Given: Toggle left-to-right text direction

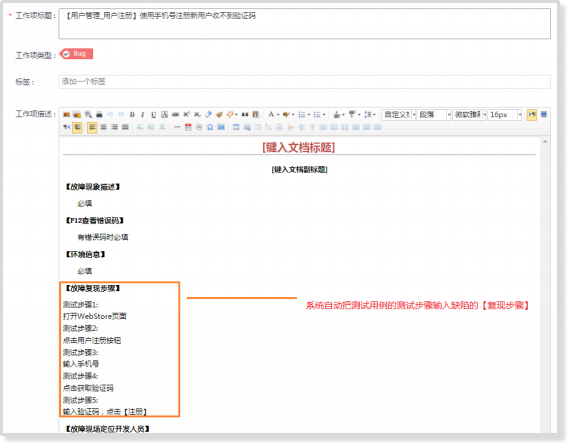Looking at the screenshot, I should coord(532,115).
